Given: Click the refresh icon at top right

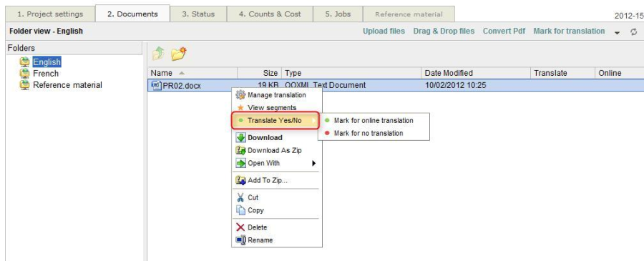Looking at the screenshot, I should coord(634,32).
